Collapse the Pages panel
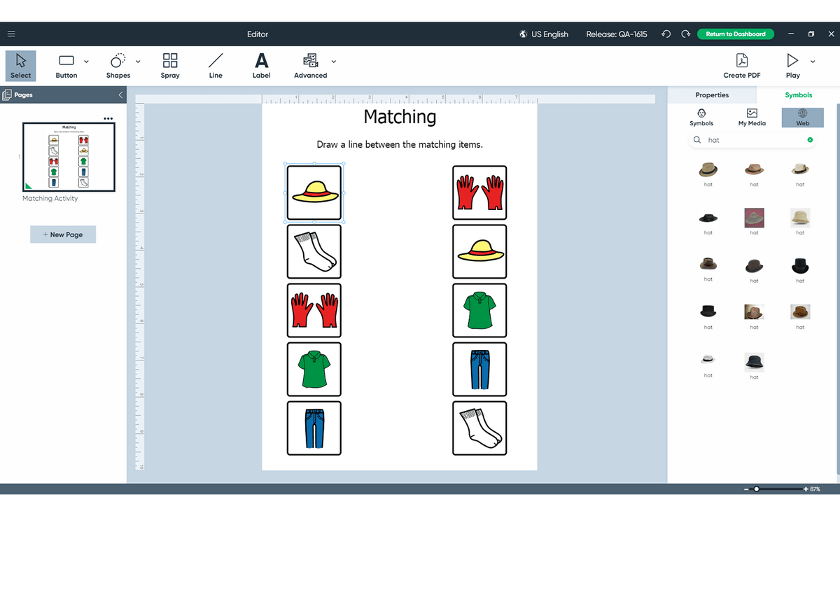 (x=120, y=94)
